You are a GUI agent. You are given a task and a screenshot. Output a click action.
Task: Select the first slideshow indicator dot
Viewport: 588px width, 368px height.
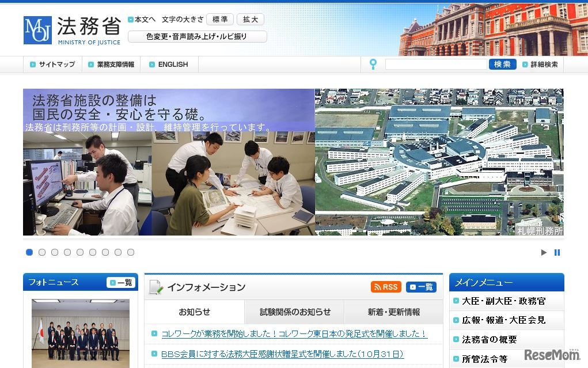click(x=29, y=252)
